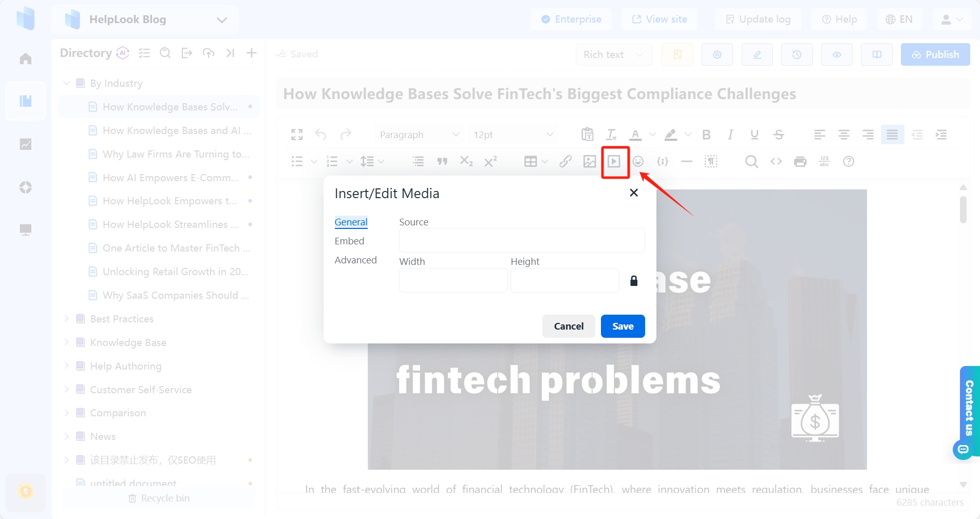The height and width of the screenshot is (519, 980).
Task: Expand the Best Practices directory section
Action: coord(67,318)
